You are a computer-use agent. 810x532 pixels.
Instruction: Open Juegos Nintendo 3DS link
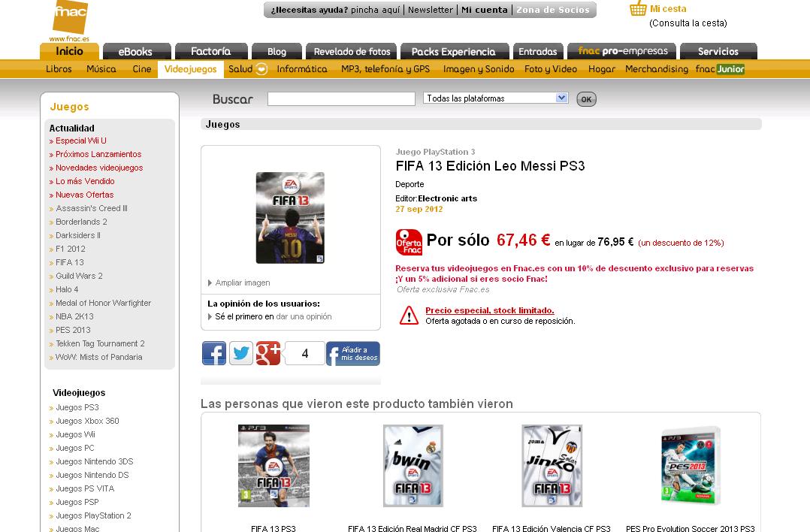pyautogui.click(x=94, y=461)
